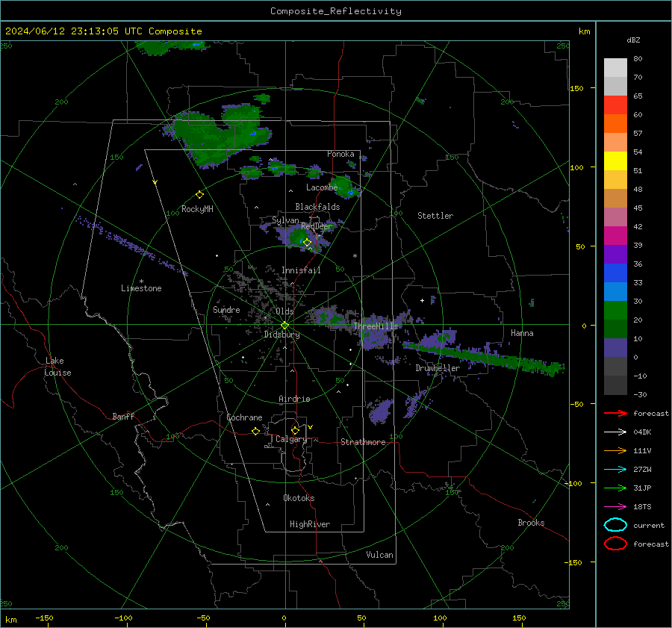Click the Cochrane town label

pos(244,417)
